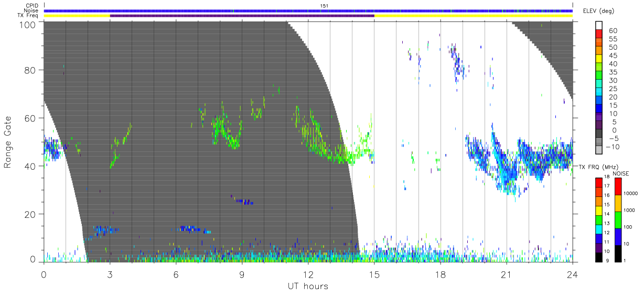Click the orange segment of NOISE color bar

pyautogui.click(x=617, y=203)
